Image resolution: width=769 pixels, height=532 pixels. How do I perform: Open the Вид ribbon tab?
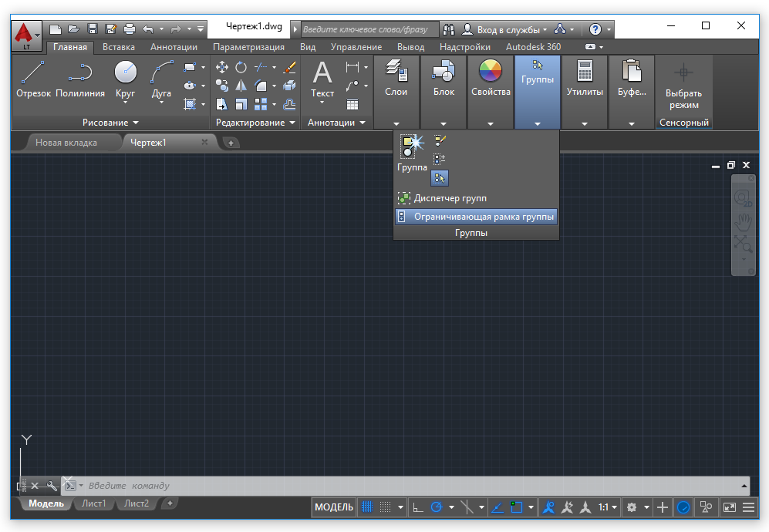pos(308,47)
